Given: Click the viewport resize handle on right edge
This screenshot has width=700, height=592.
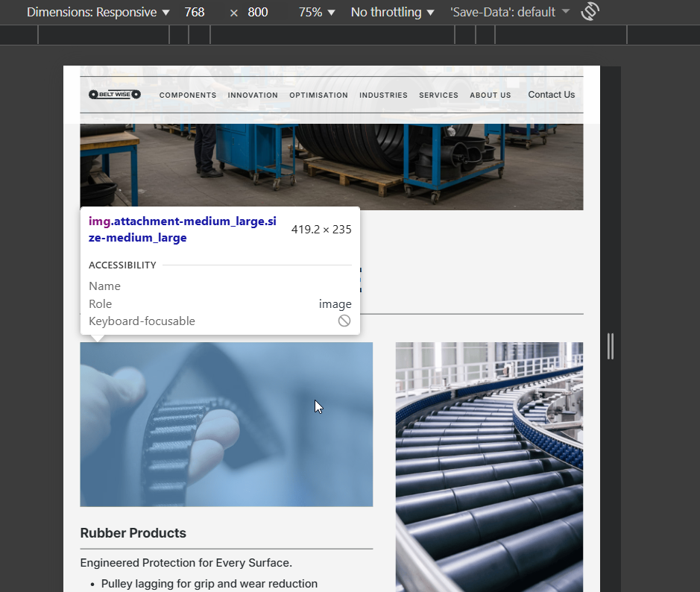Looking at the screenshot, I should click(611, 347).
